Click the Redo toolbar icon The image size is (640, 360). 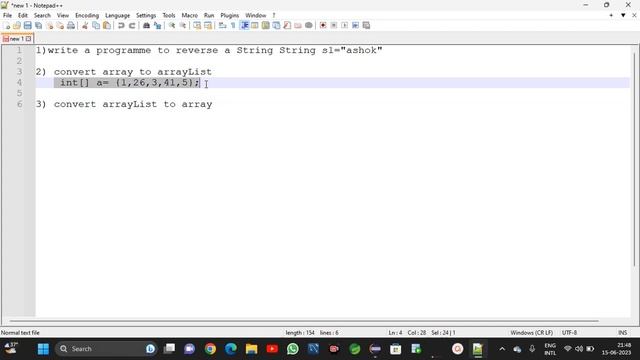coord(132,25)
